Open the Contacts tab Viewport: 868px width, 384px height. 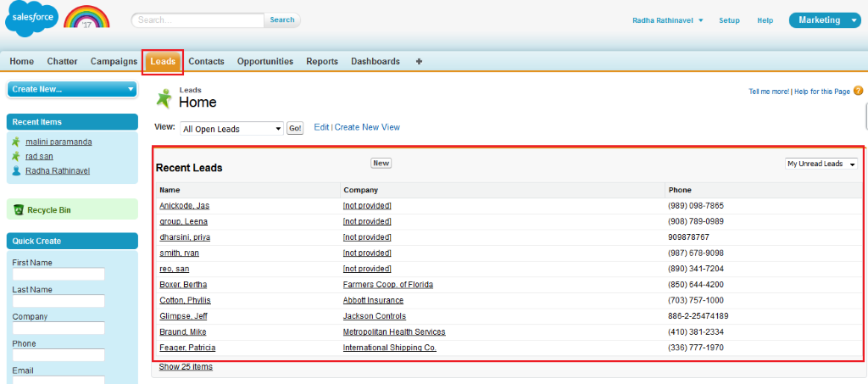coord(207,61)
